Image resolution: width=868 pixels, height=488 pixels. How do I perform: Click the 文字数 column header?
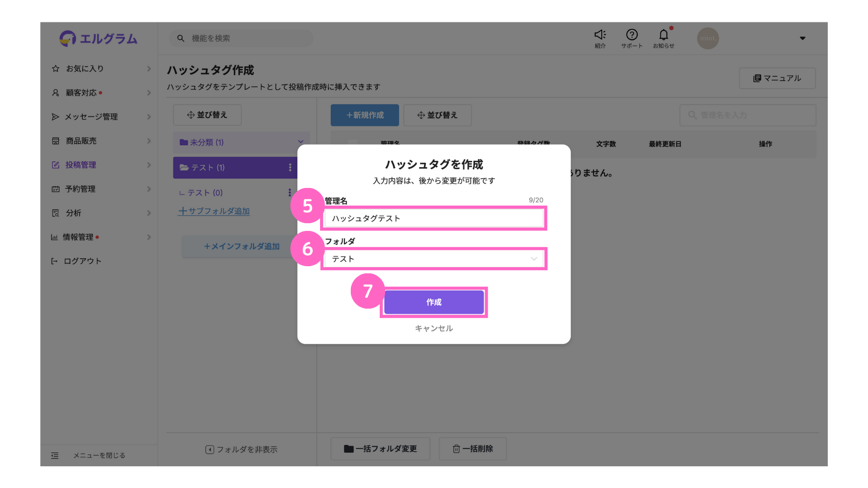click(606, 144)
